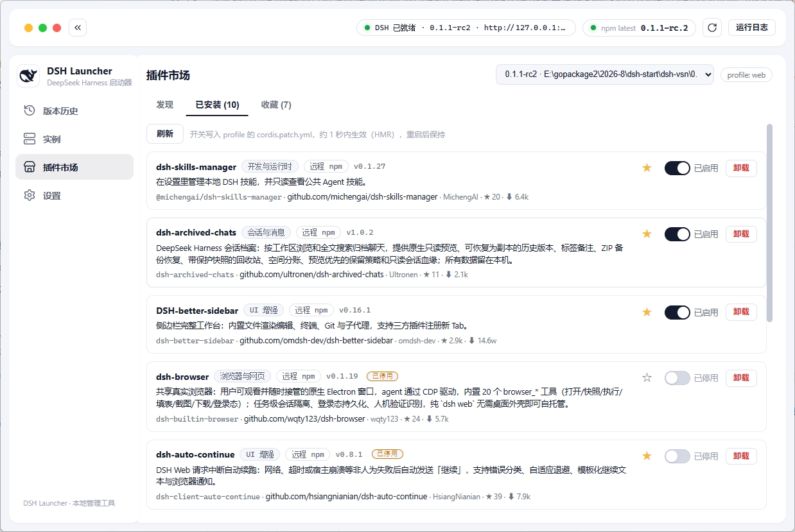This screenshot has width=795, height=532.
Task: Enable dsh-auto-continue toggle
Action: coord(677,456)
